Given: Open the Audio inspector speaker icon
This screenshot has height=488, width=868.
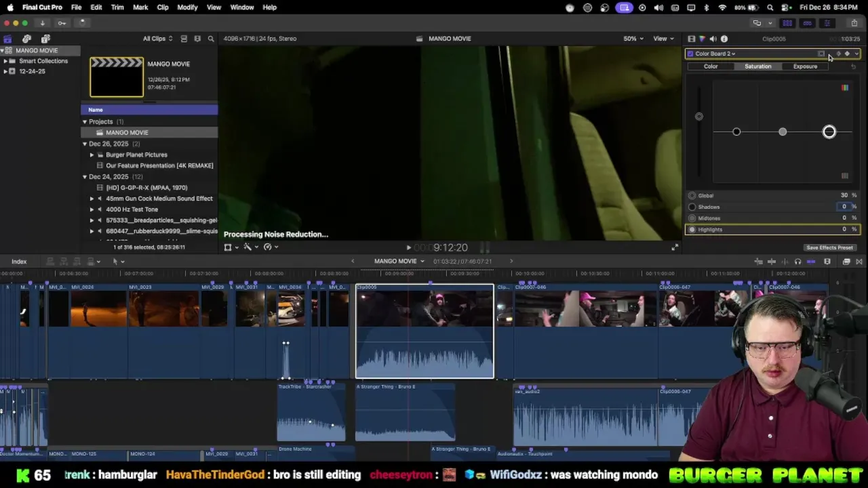Looking at the screenshot, I should pos(713,39).
